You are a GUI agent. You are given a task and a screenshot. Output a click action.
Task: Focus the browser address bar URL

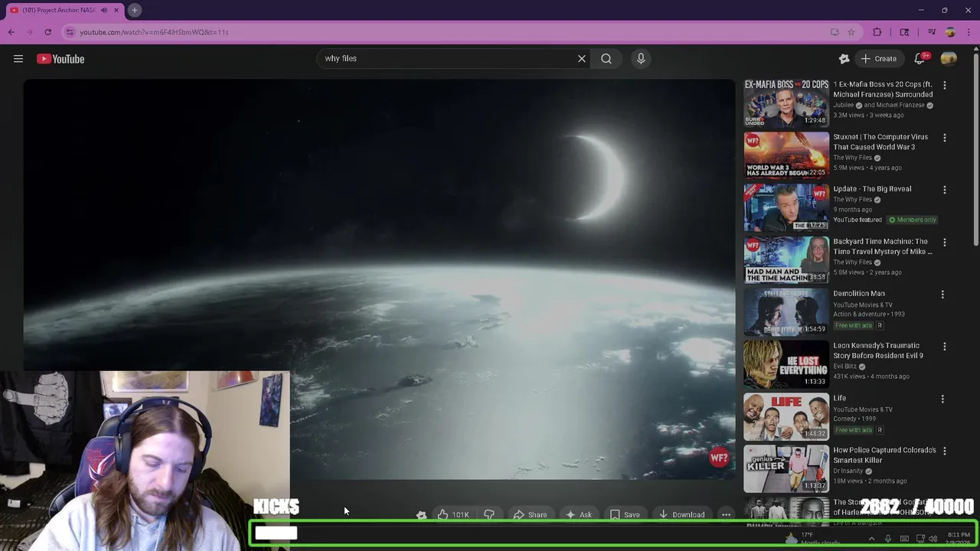click(x=154, y=32)
